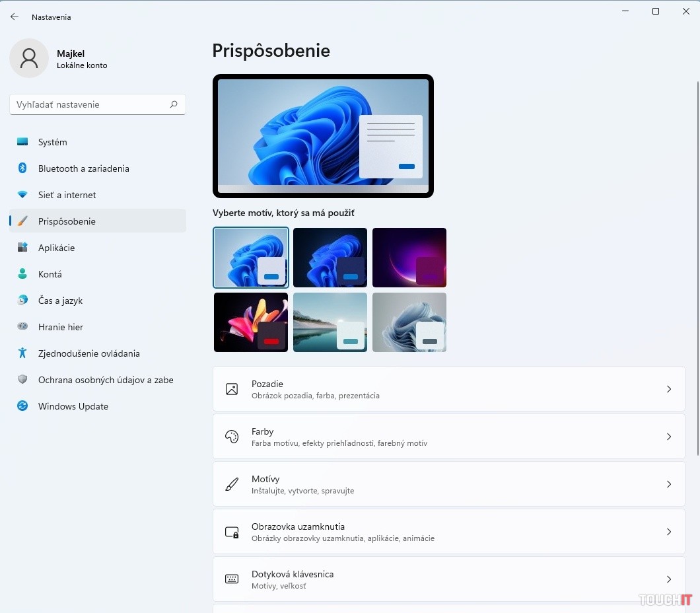The image size is (700, 613).
Task: Choose the colorful flower theme with red accent
Action: (x=251, y=322)
